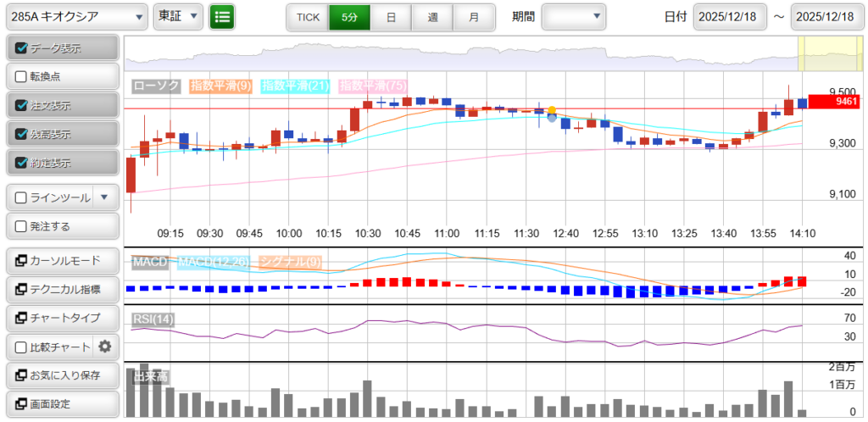Switch to the TICK timeframe tab

(307, 17)
